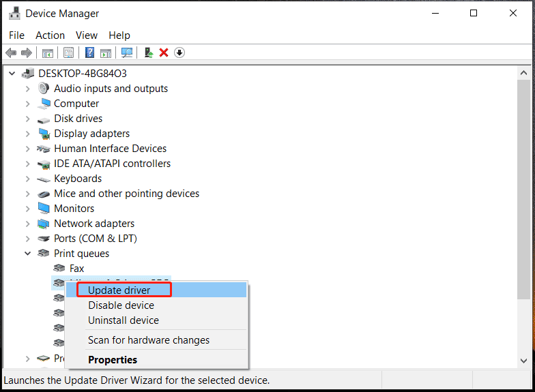Close the Device Manager window
Screen dimensions: 535x392
(513, 14)
